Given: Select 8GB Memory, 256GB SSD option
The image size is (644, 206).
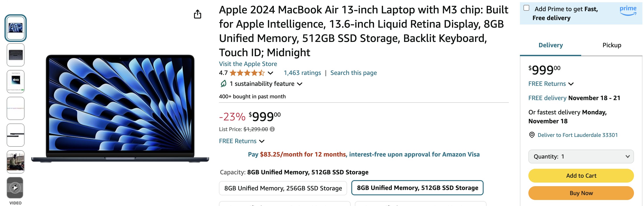Looking at the screenshot, I should [283, 188].
